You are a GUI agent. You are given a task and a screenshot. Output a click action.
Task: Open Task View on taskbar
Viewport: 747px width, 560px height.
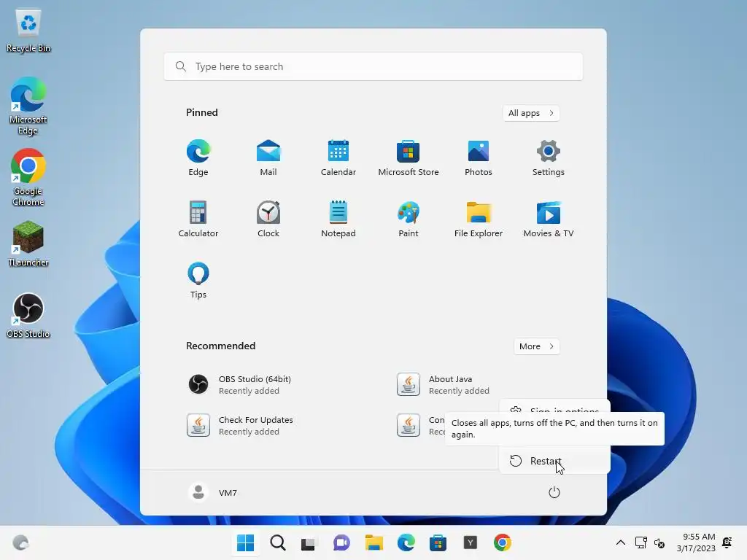tap(309, 542)
